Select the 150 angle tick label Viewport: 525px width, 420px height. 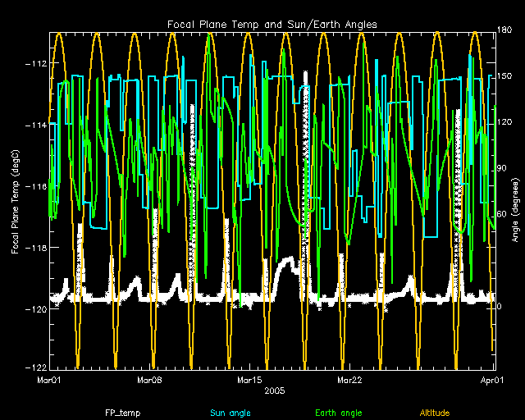tap(505, 76)
